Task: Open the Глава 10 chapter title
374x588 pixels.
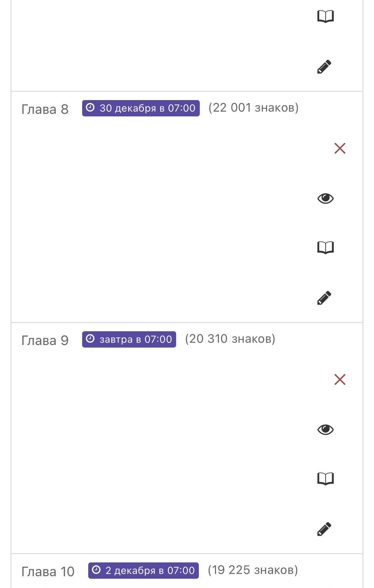Action: click(x=48, y=572)
